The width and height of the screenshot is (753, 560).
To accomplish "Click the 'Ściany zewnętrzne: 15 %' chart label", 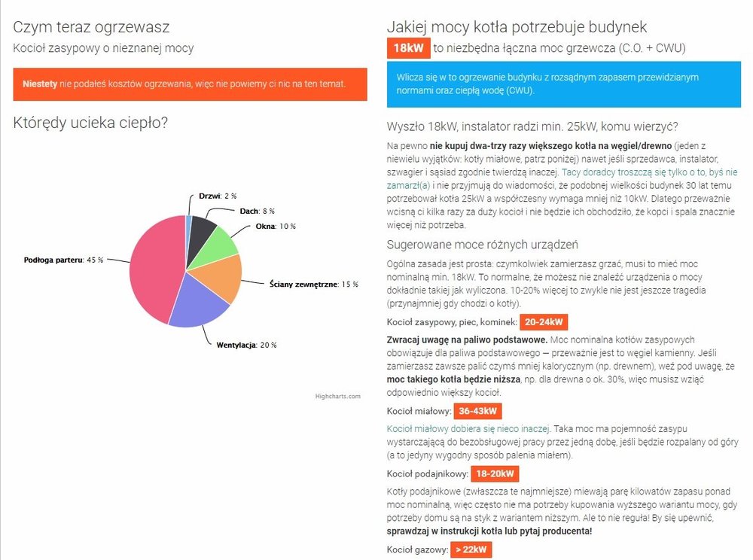I will coord(313,285).
